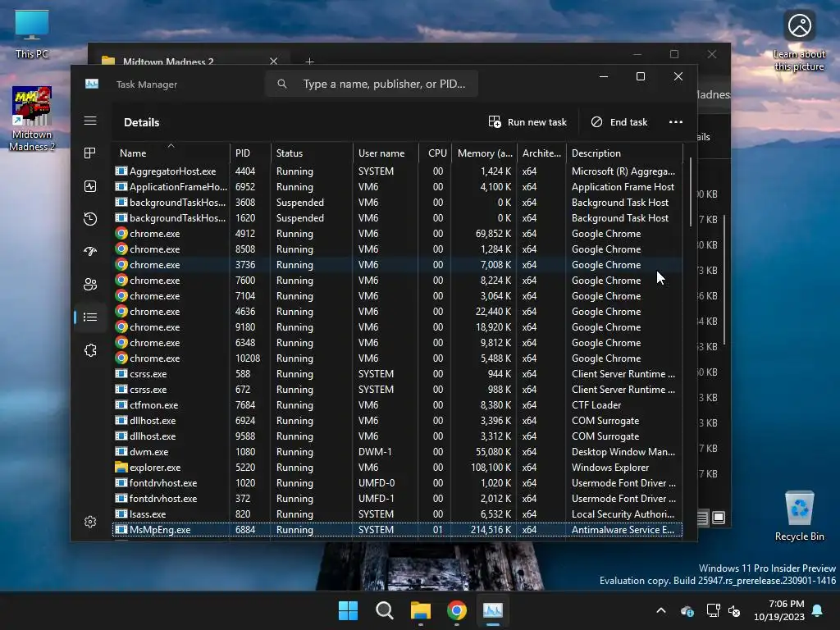This screenshot has width=840, height=630.
Task: Open the Users page icon in sidebar
Action: (x=90, y=285)
